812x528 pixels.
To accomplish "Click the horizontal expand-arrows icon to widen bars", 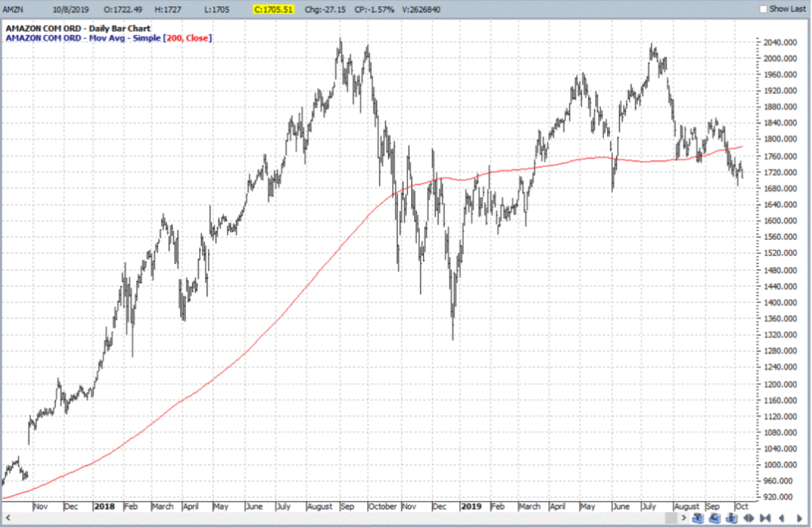I will pos(749,518).
